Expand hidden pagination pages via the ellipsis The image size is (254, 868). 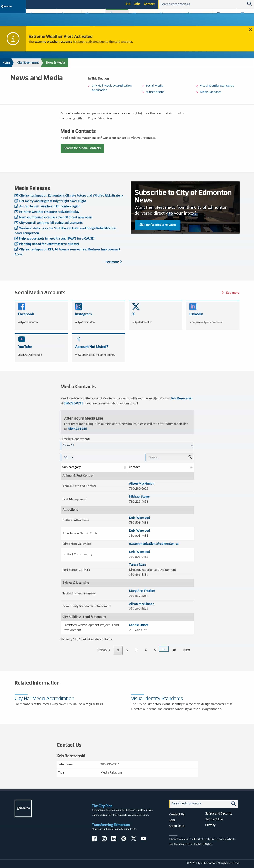(164, 650)
